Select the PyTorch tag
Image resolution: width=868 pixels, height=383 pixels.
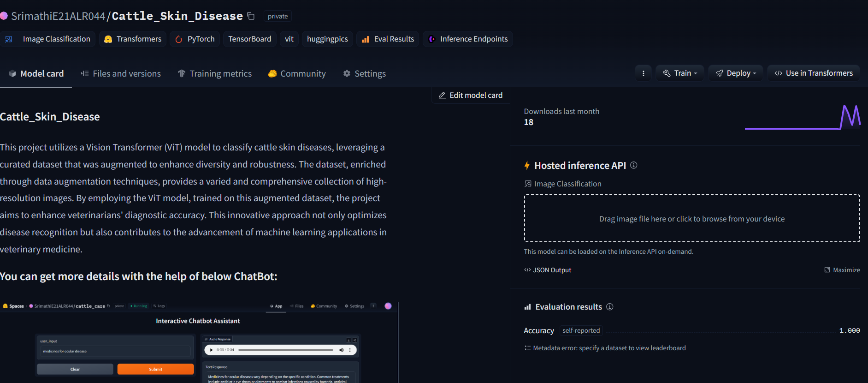click(195, 39)
